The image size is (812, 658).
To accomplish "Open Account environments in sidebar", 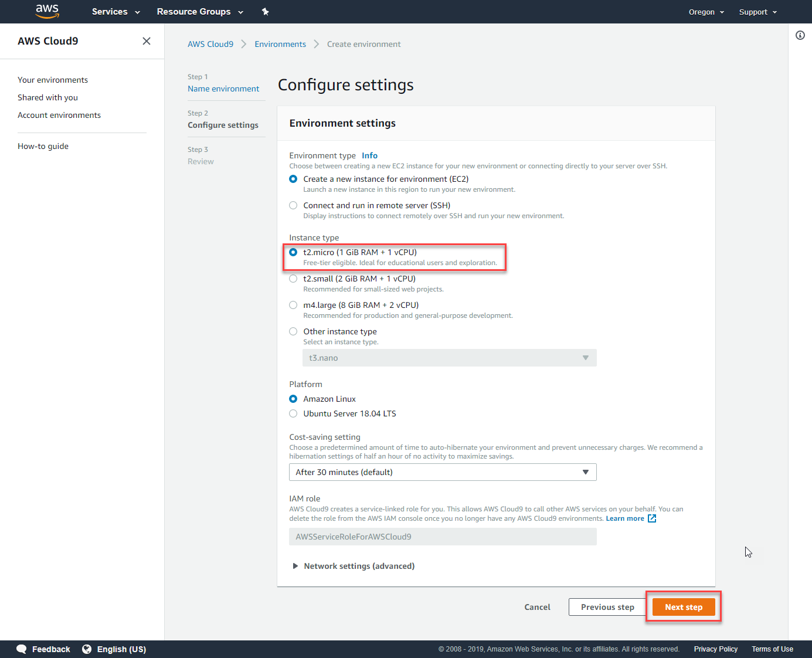I will (59, 115).
